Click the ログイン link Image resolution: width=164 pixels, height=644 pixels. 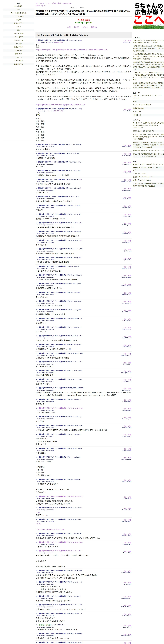[43, 6]
